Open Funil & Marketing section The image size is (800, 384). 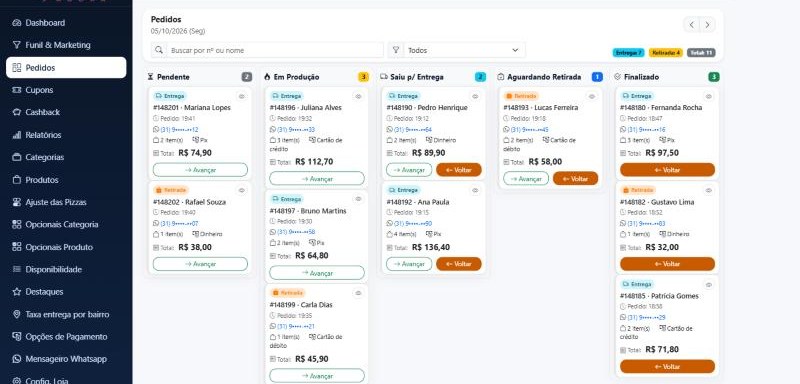coord(66,45)
